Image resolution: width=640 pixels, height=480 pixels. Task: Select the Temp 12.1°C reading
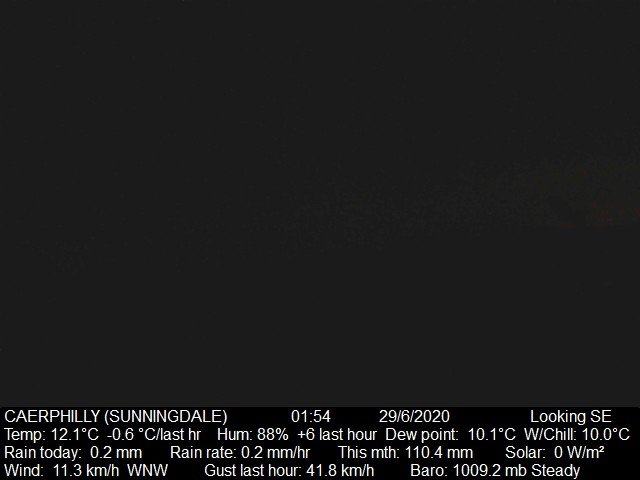(x=51, y=435)
